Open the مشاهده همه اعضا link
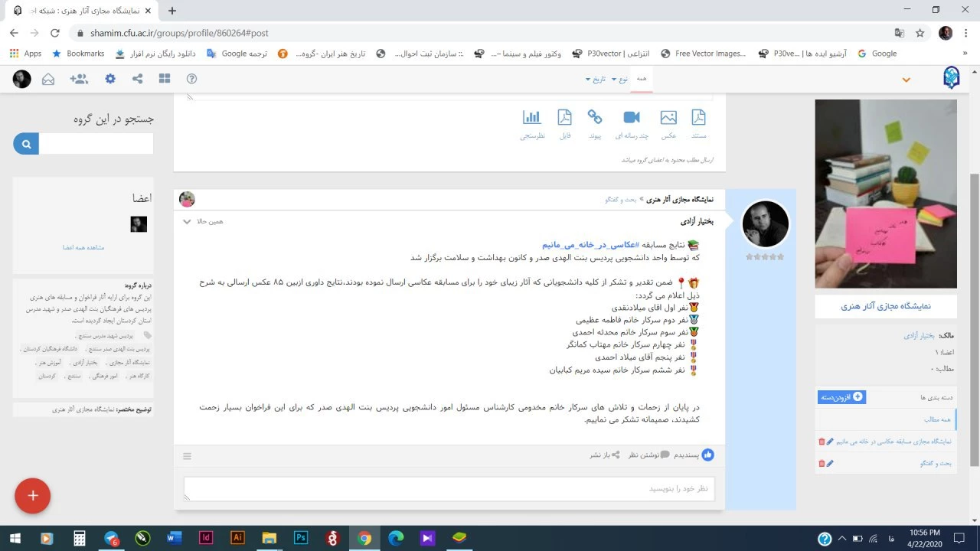Image resolution: width=980 pixels, height=551 pixels. point(83,247)
